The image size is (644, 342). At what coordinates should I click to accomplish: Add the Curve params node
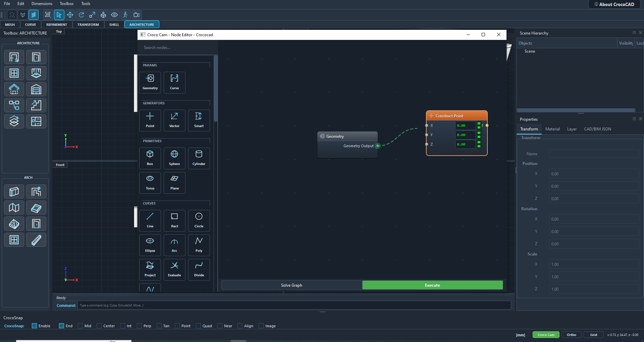(x=174, y=82)
